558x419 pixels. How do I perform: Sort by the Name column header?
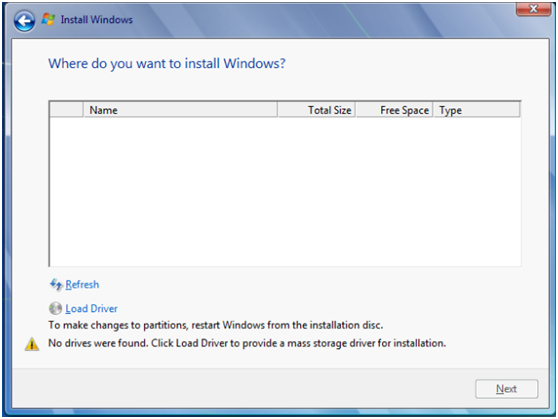180,110
